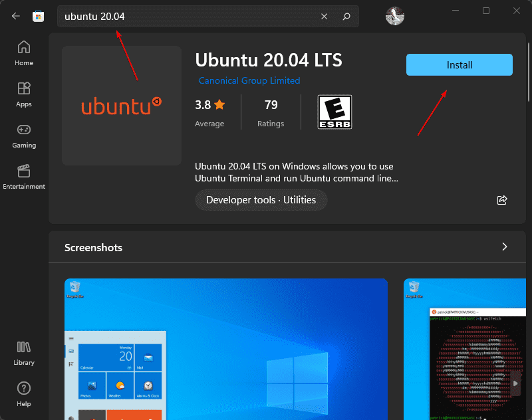The width and height of the screenshot is (532, 420).
Task: Open the Help section
Action: point(24,394)
